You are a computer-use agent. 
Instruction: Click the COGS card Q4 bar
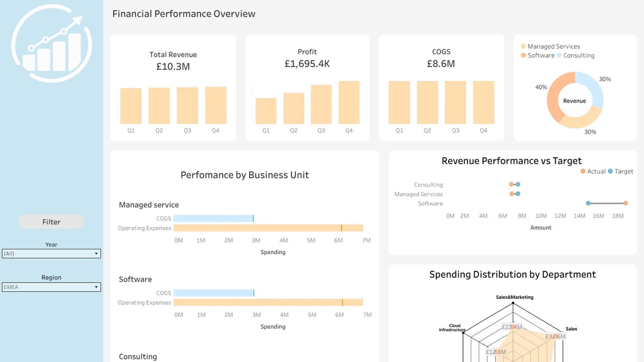click(x=484, y=103)
